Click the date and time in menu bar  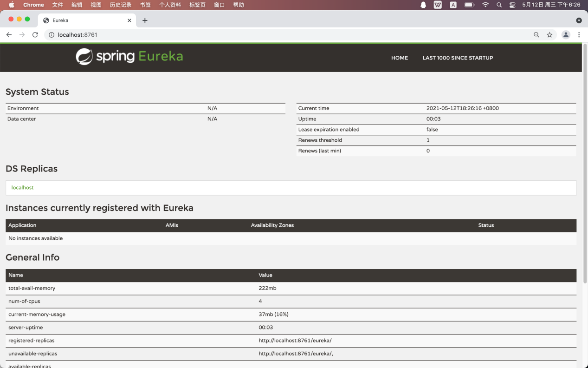pos(551,5)
